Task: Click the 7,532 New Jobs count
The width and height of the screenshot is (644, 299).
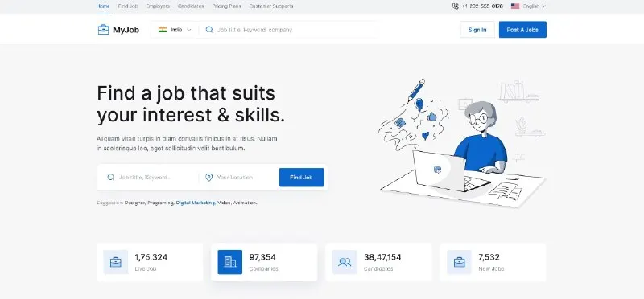Action: [x=489, y=257]
